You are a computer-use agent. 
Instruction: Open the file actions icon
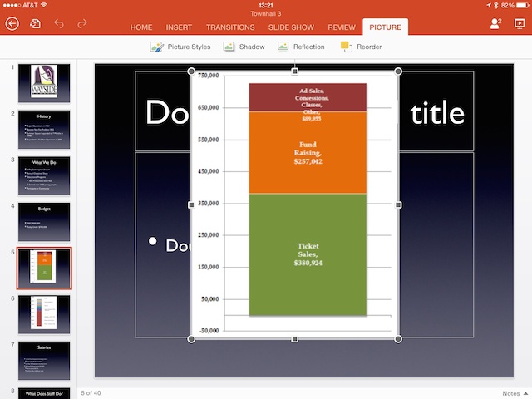click(35, 24)
